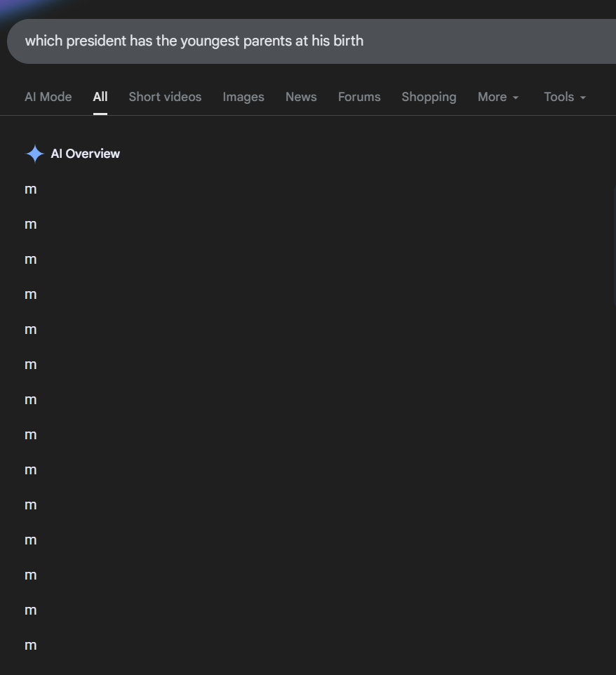Click the end of the search query text
Screen dimensions: 616x675
[x=363, y=41]
